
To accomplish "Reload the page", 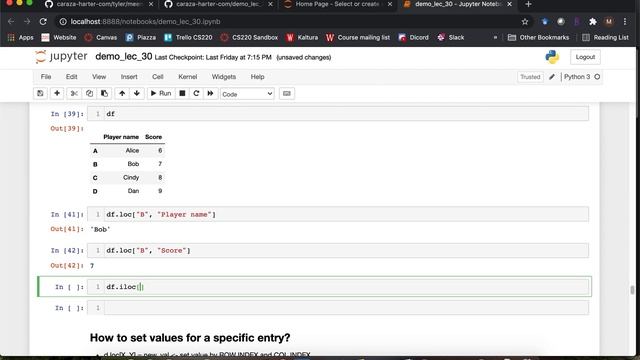I will [43, 22].
